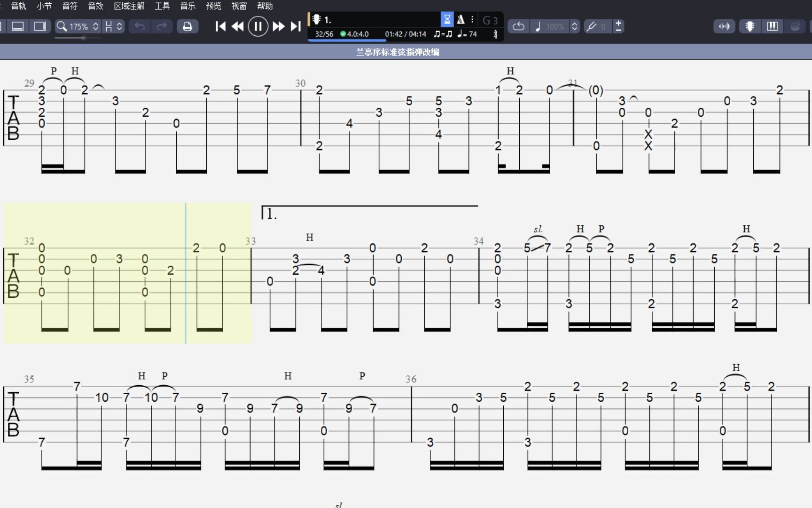Rewind to the previous bar
The image size is (812, 508).
click(238, 26)
